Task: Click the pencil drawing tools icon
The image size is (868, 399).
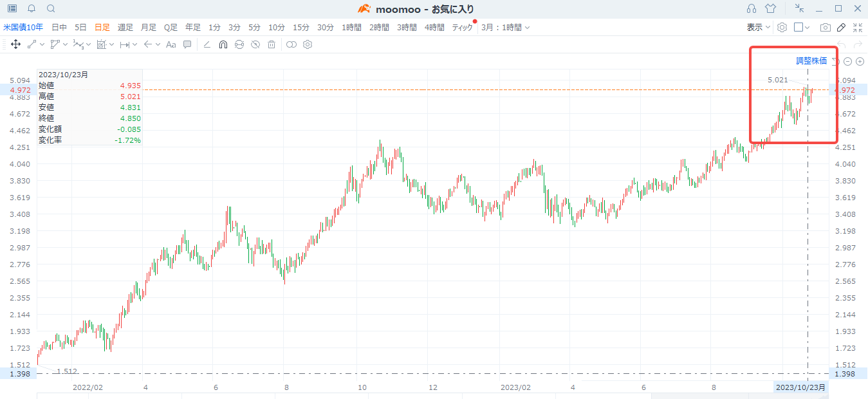Action: (x=842, y=28)
